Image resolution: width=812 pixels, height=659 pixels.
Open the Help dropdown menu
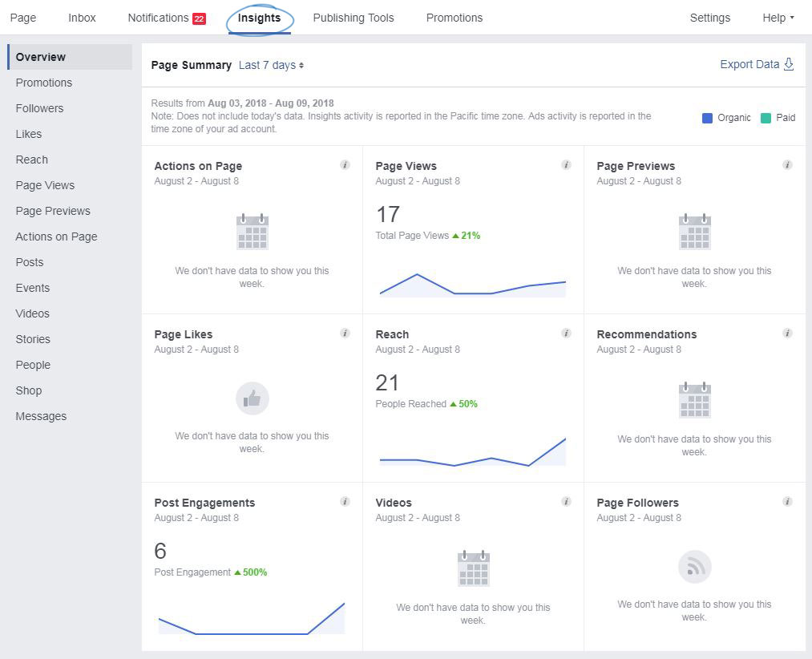(778, 18)
